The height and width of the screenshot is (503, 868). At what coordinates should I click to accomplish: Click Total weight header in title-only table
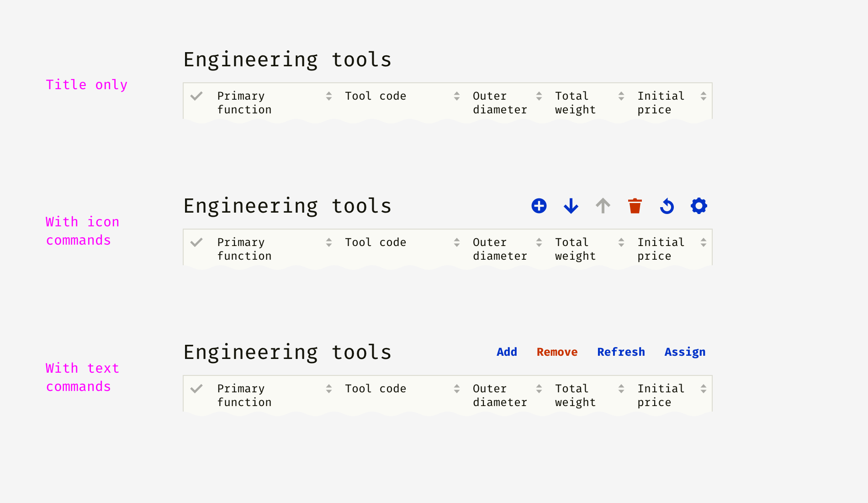[575, 103]
